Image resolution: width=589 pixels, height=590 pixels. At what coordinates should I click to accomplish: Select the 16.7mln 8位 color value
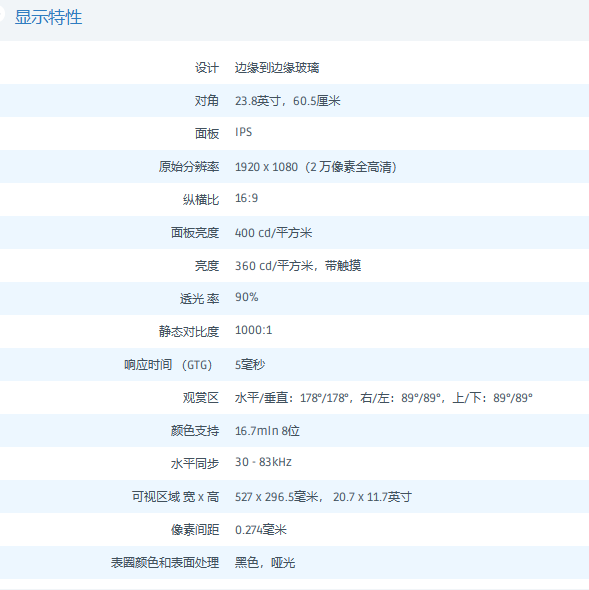267,430
